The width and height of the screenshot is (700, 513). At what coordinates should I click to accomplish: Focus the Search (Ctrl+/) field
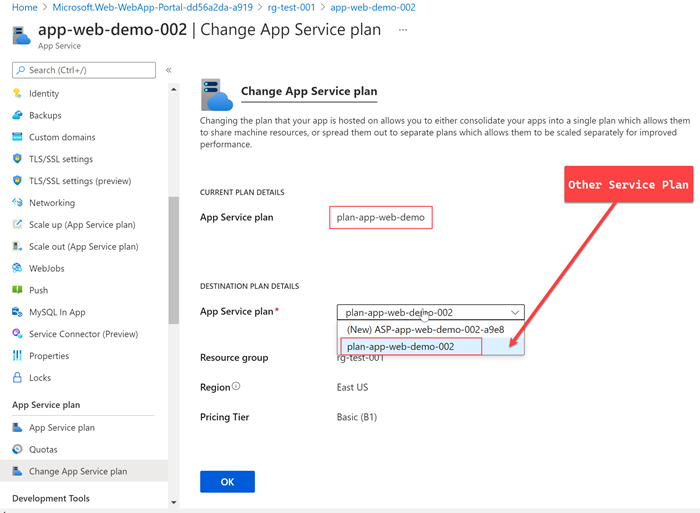pyautogui.click(x=84, y=70)
